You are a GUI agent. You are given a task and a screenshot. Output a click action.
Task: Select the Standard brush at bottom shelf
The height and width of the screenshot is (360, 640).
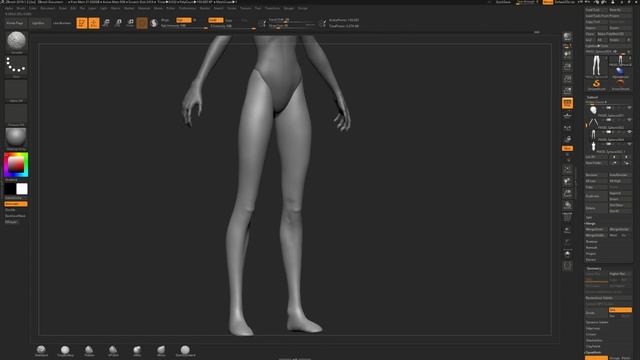pyautogui.click(x=41, y=350)
